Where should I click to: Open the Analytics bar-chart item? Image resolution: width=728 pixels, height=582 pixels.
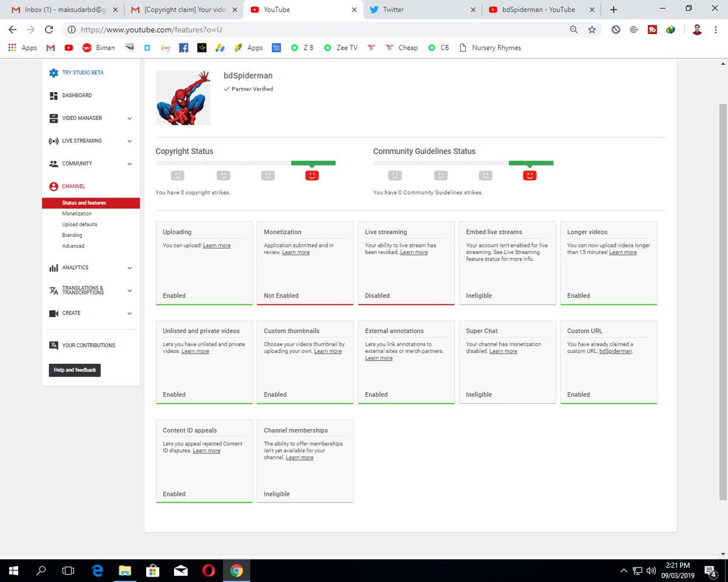(x=69, y=268)
